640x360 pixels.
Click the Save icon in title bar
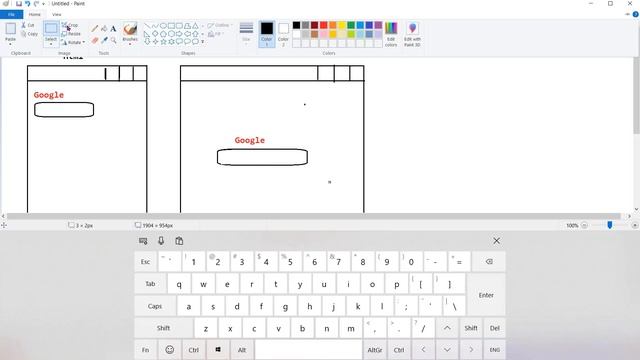click(19, 4)
